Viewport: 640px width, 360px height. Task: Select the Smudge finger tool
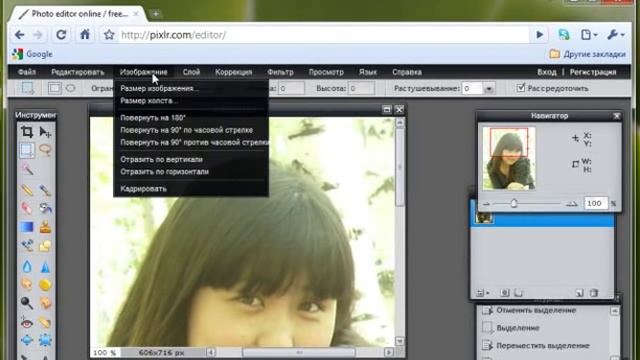tap(27, 284)
